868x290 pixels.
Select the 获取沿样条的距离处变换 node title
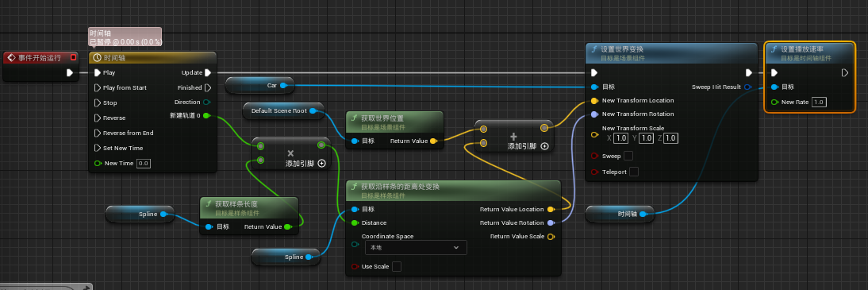[401, 187]
